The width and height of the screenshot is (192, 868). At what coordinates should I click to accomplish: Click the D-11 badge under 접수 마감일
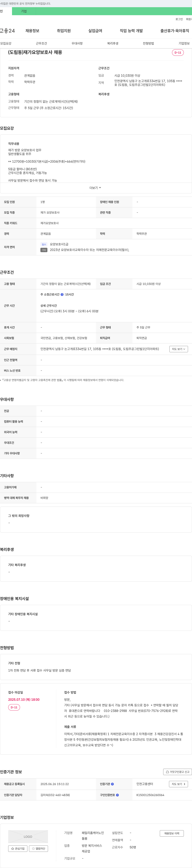[x=14, y=707]
